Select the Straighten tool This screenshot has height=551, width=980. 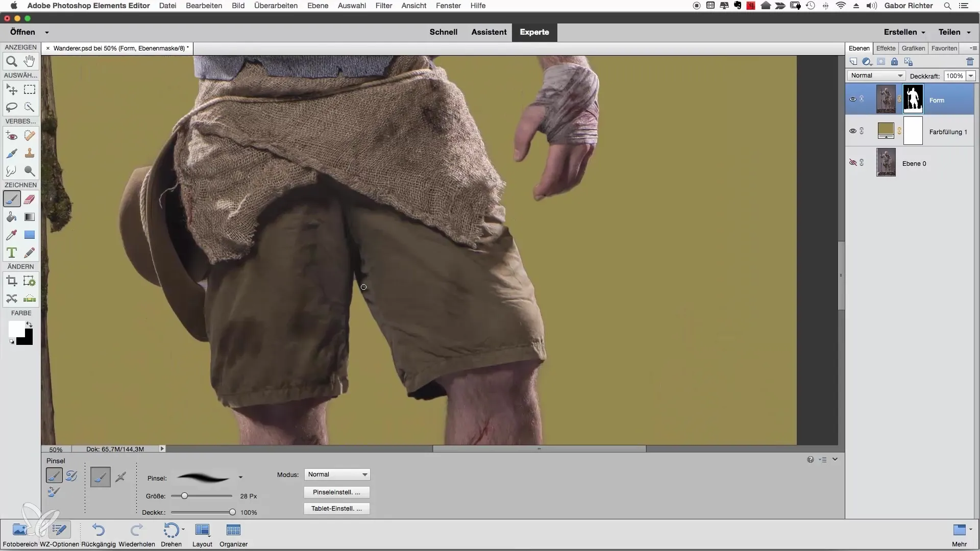point(30,298)
